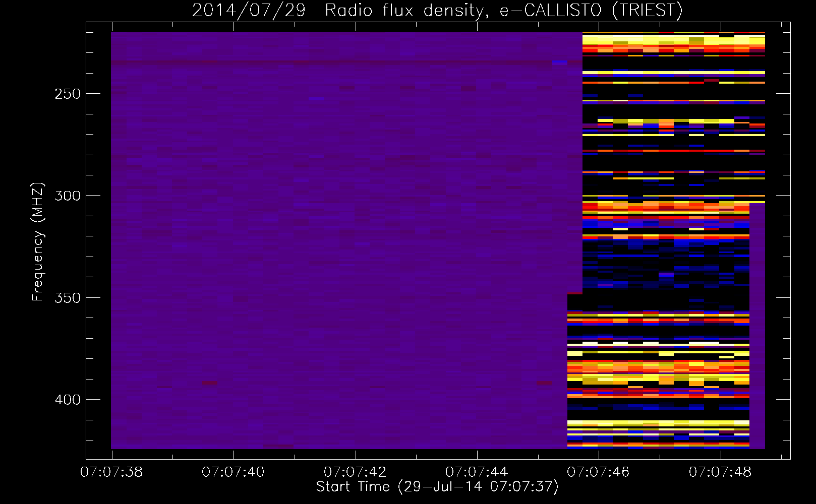Screen dimensions: 816x504
Task: Click the 07:07:46 time tick label
Action: [598, 472]
